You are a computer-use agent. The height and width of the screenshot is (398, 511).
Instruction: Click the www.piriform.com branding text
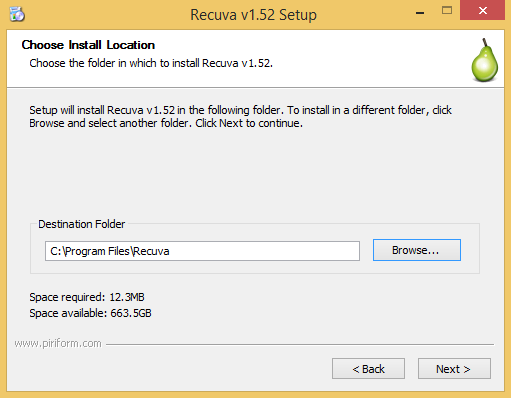point(58,343)
